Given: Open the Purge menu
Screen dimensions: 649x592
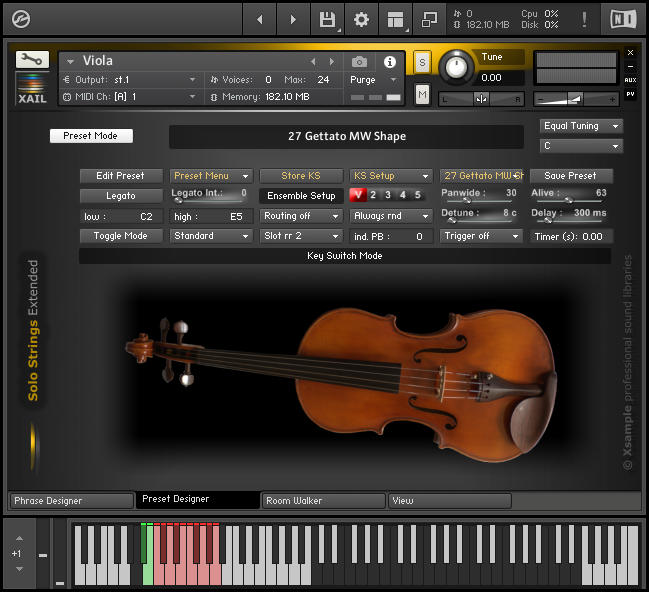Looking at the screenshot, I should pyautogui.click(x=374, y=79).
